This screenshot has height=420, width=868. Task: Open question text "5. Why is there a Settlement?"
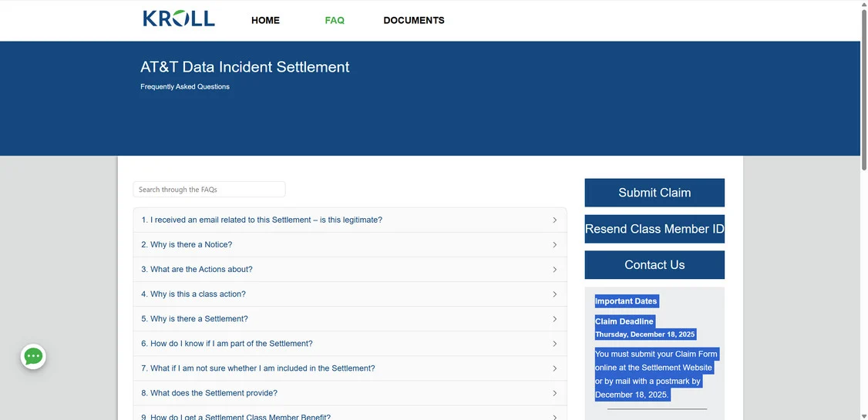[x=194, y=319]
